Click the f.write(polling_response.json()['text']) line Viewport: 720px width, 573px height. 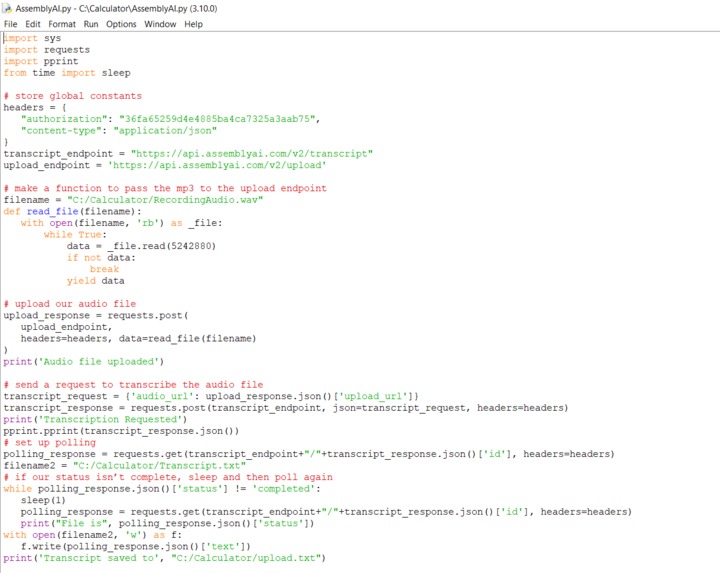tap(135, 546)
